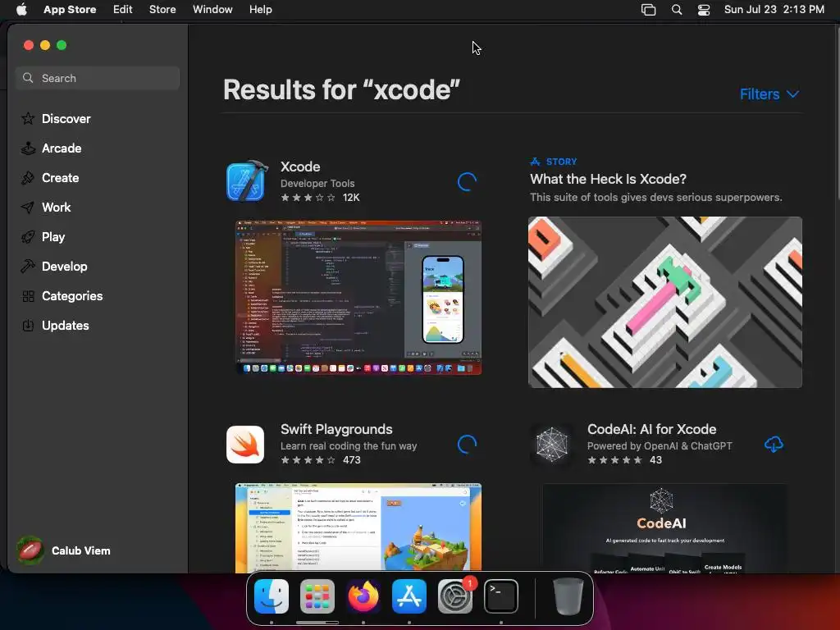Screen dimensions: 840x630
Task: Open Finder from the Dock
Action: pyautogui.click(x=272, y=596)
